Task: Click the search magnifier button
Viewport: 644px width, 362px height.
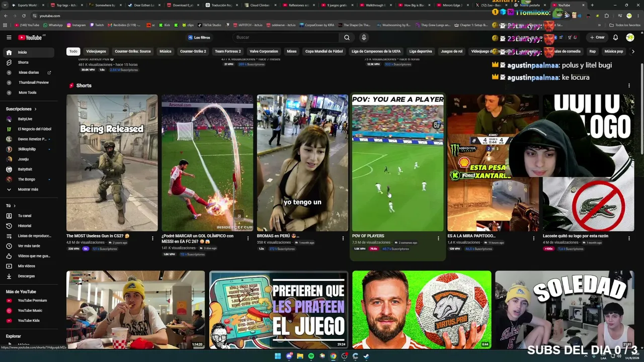Action: pos(347,37)
